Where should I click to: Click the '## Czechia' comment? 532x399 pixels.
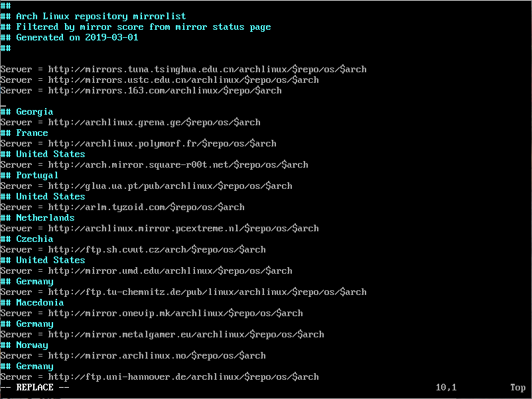click(27, 239)
